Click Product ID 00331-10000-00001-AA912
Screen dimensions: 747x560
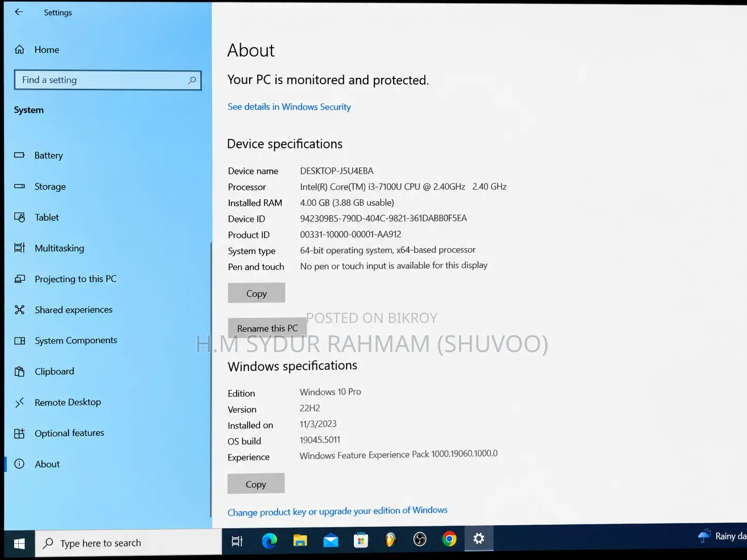[351, 234]
